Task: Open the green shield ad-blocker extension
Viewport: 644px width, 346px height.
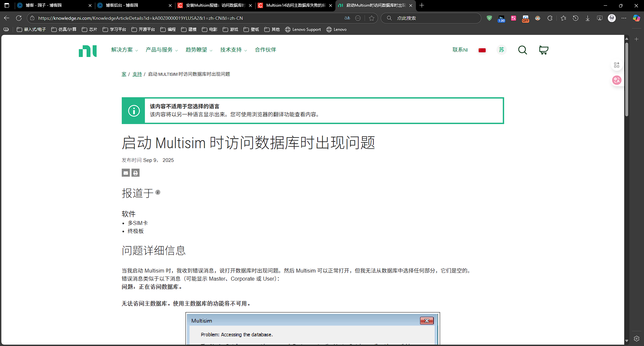Action: [489, 18]
